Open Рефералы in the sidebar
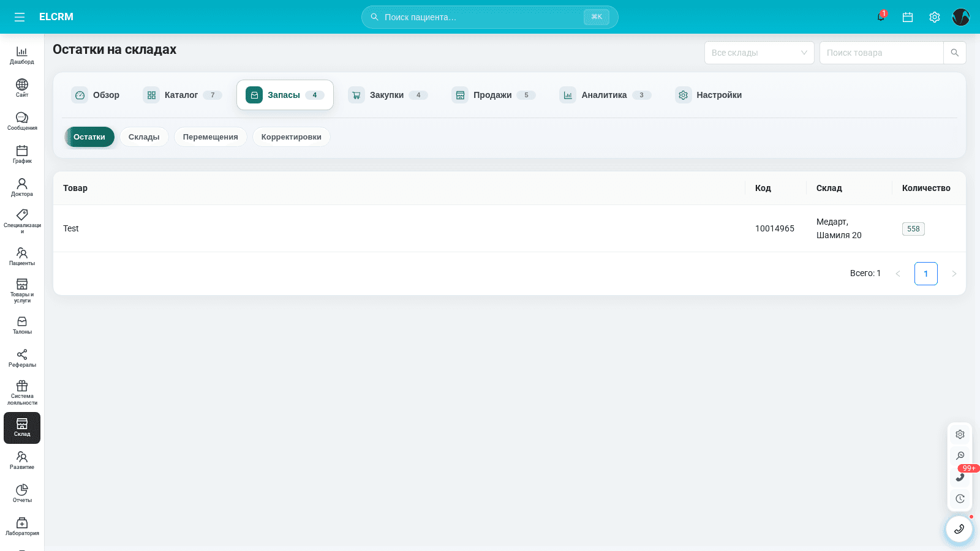980x551 pixels. click(22, 358)
